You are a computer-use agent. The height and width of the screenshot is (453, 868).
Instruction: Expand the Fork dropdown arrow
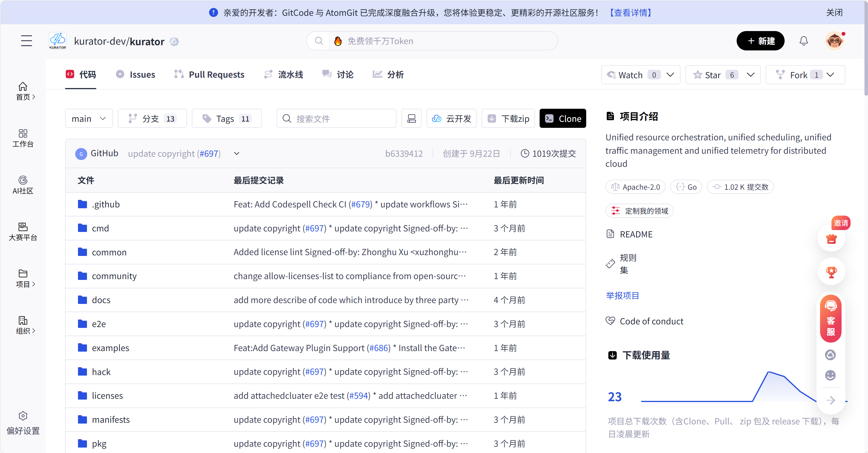coord(831,75)
